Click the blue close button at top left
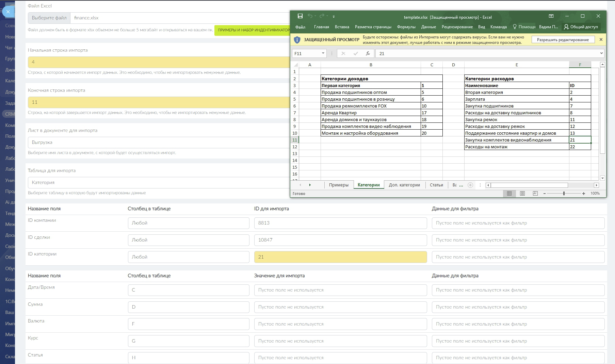The width and height of the screenshot is (615, 364). click(x=8, y=12)
